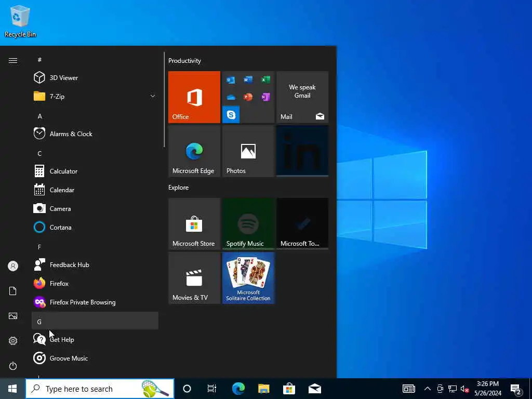Launch the Microsoft Edge tile
532x399 pixels.
194,151
